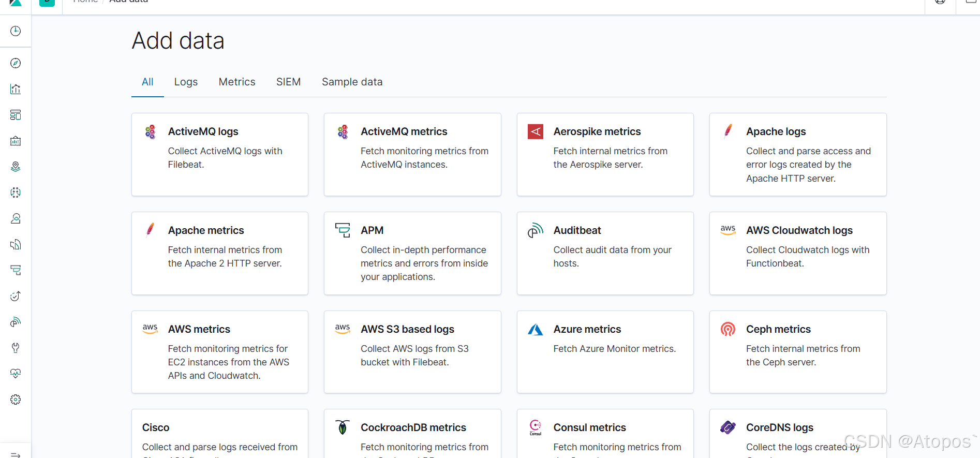Click the Consul metrics logo icon

pos(536,427)
